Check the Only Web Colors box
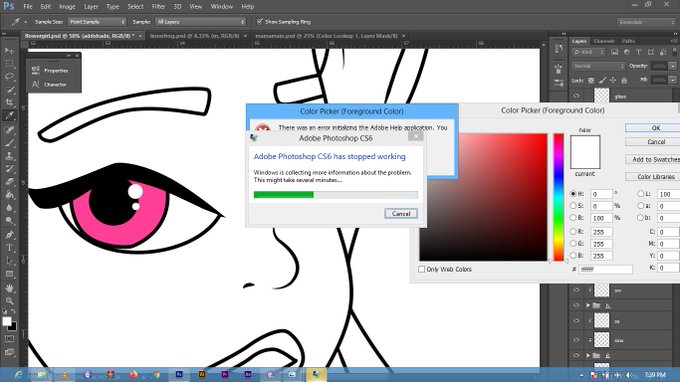 [422, 269]
